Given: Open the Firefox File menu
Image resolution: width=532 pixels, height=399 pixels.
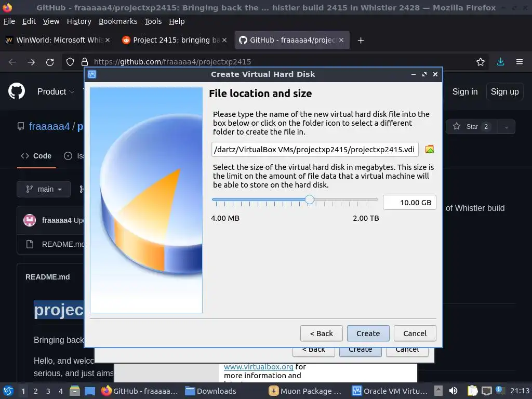Looking at the screenshot, I should [9, 21].
